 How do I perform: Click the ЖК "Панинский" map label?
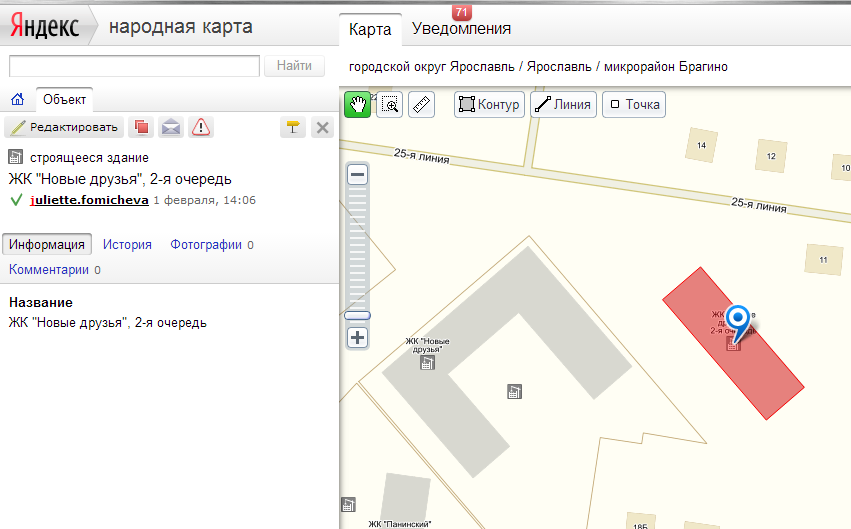(x=399, y=524)
